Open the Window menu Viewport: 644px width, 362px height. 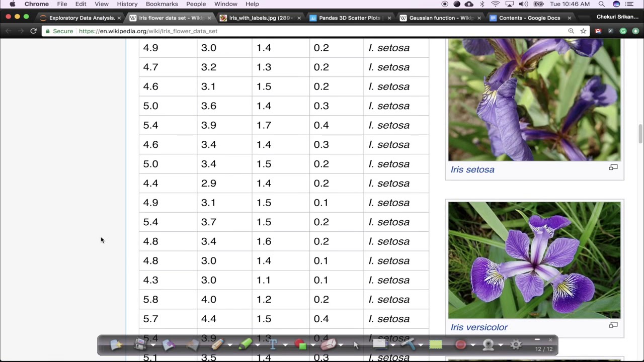click(226, 4)
